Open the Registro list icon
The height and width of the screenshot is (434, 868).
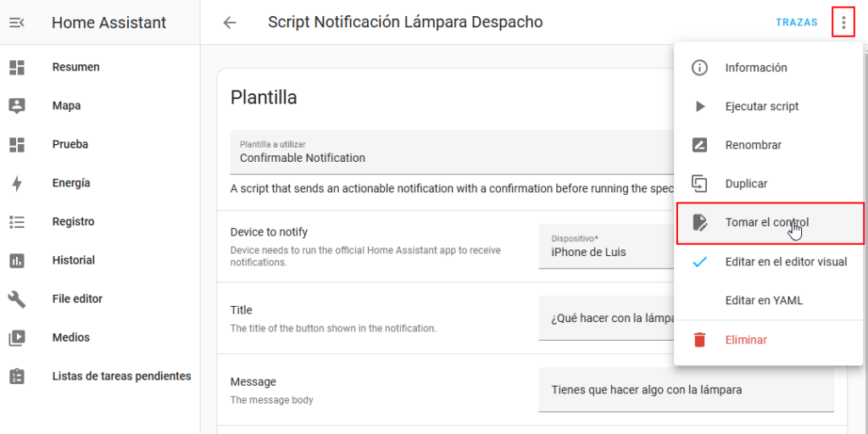click(x=17, y=222)
